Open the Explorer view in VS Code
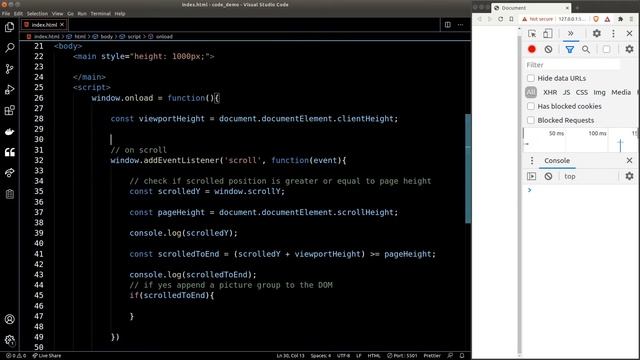This screenshot has height=360, width=640. click(9, 27)
